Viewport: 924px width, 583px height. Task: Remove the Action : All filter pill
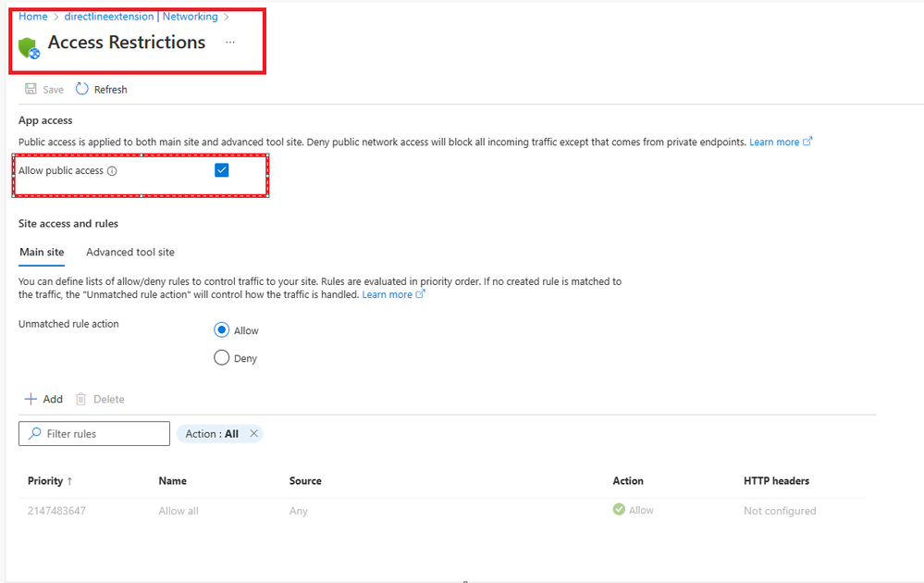click(x=253, y=433)
